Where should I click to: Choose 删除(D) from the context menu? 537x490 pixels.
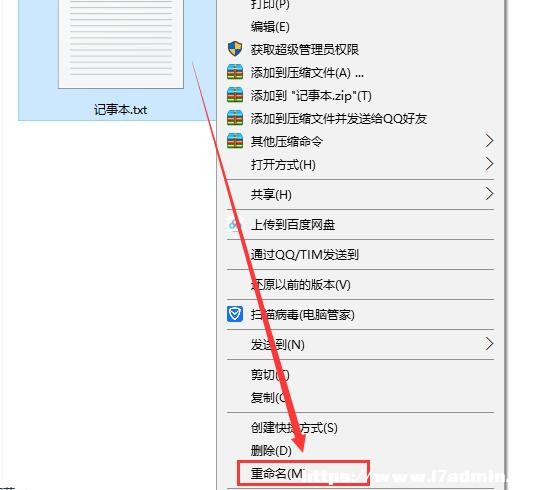pyautogui.click(x=271, y=451)
